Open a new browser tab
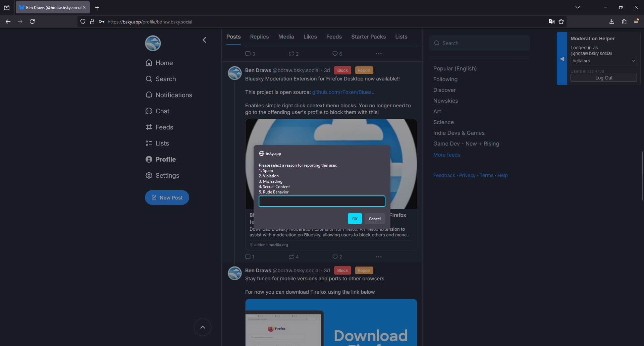644x346 pixels. (97, 7)
